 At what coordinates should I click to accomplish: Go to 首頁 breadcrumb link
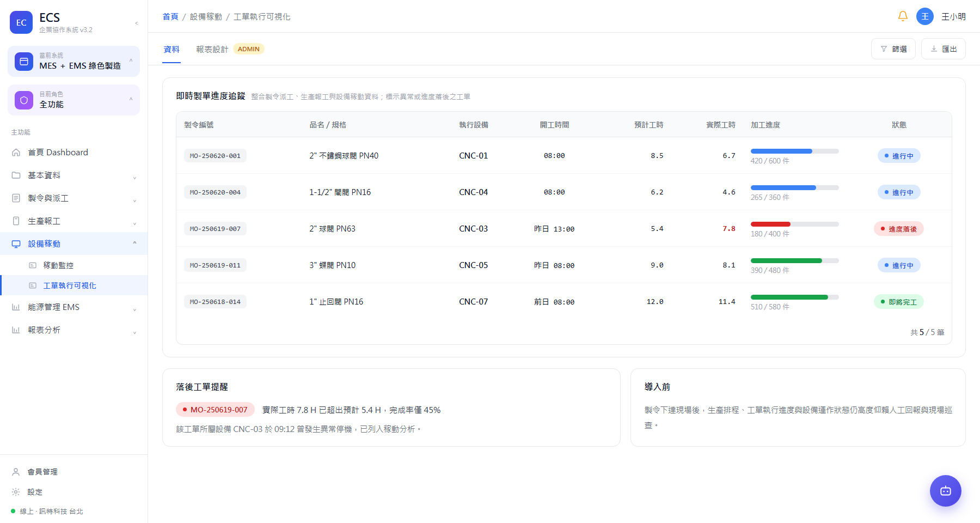coord(170,17)
